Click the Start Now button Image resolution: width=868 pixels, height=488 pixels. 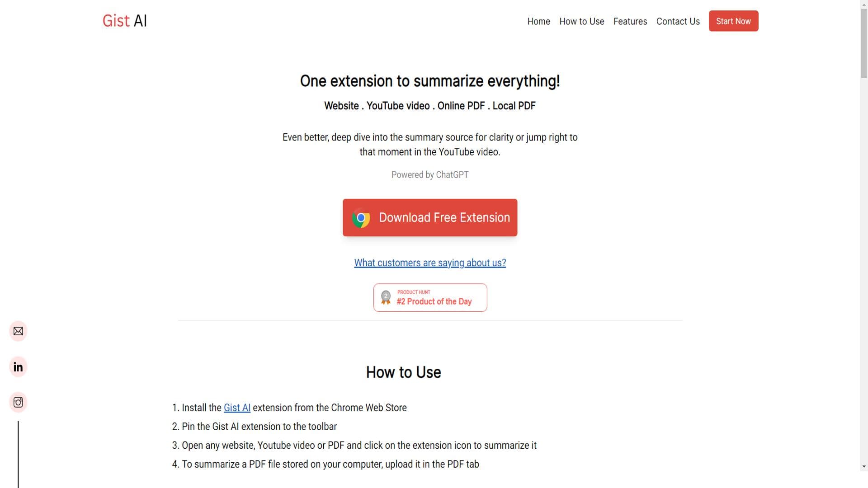(733, 21)
